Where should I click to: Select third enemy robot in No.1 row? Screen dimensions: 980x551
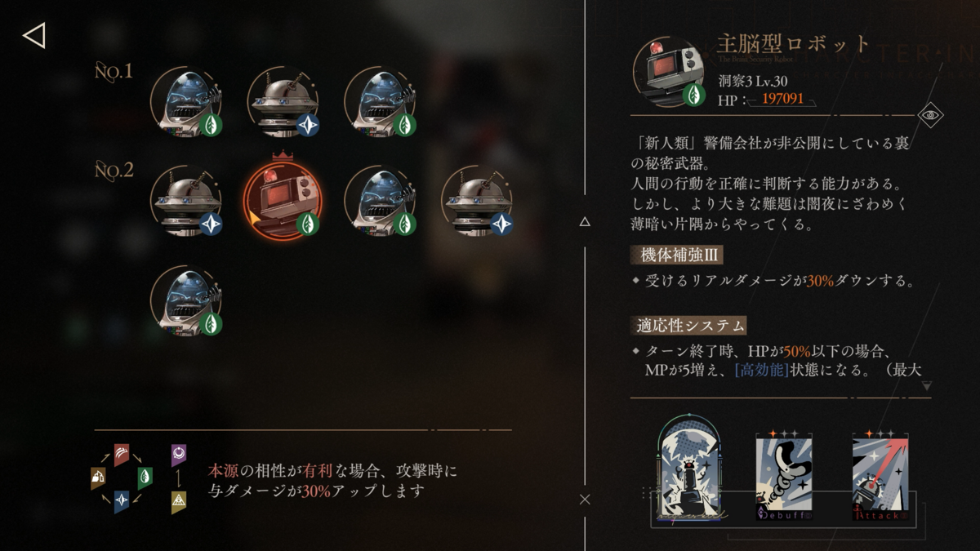(381, 103)
